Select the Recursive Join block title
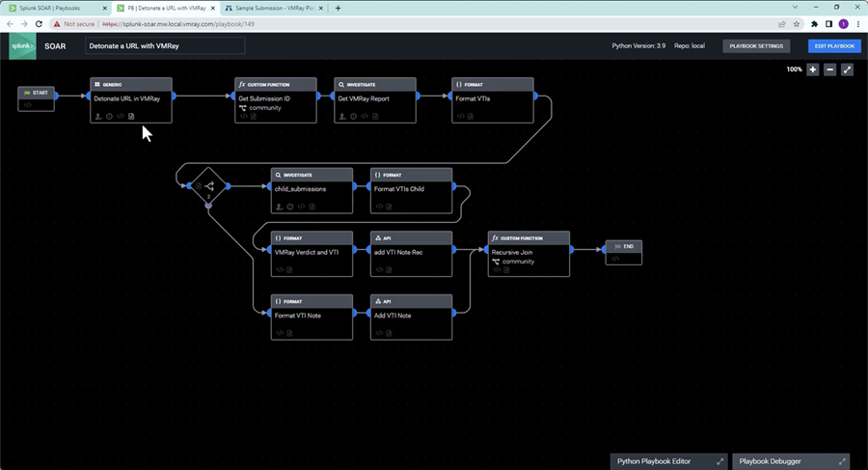The image size is (868, 470). click(512, 252)
